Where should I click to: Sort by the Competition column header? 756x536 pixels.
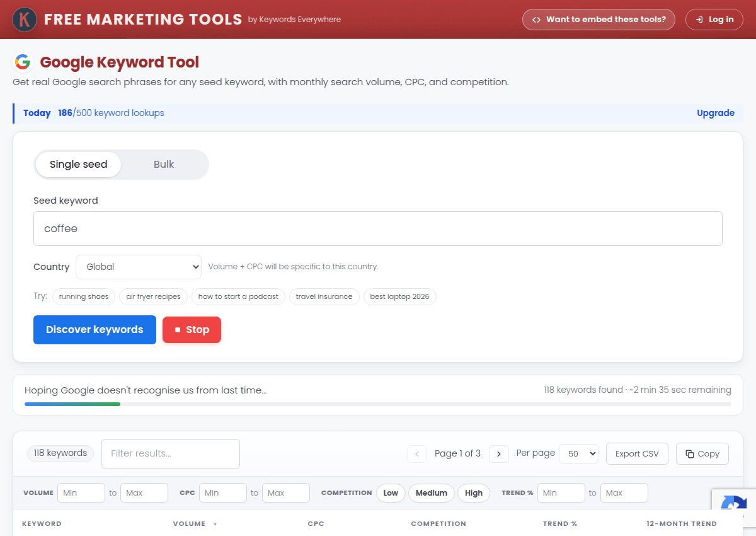(x=438, y=524)
